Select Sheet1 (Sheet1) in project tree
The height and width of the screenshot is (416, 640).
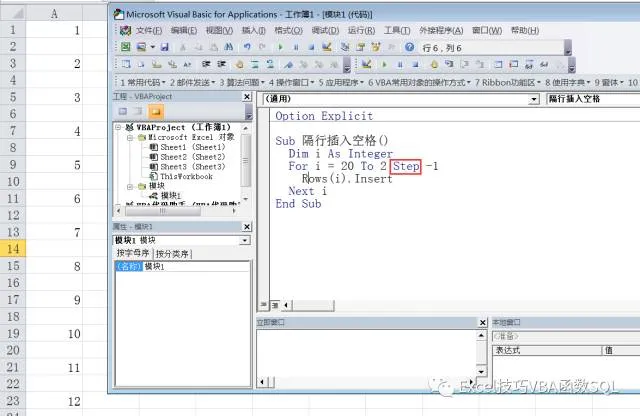pyautogui.click(x=192, y=147)
